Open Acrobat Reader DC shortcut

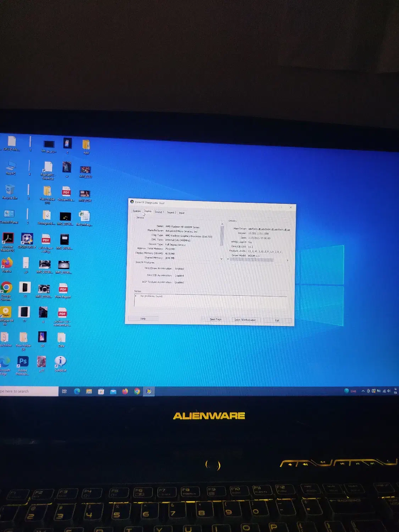click(8, 238)
